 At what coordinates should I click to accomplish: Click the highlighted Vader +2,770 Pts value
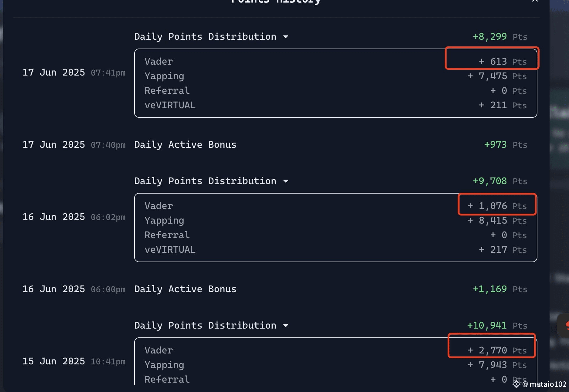coord(497,350)
